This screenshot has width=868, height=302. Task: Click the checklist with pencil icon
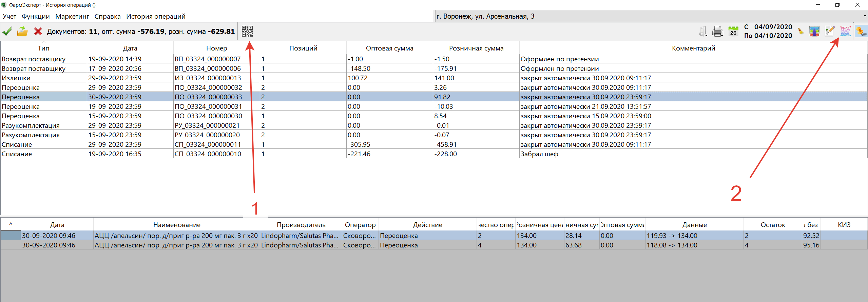pos(830,32)
